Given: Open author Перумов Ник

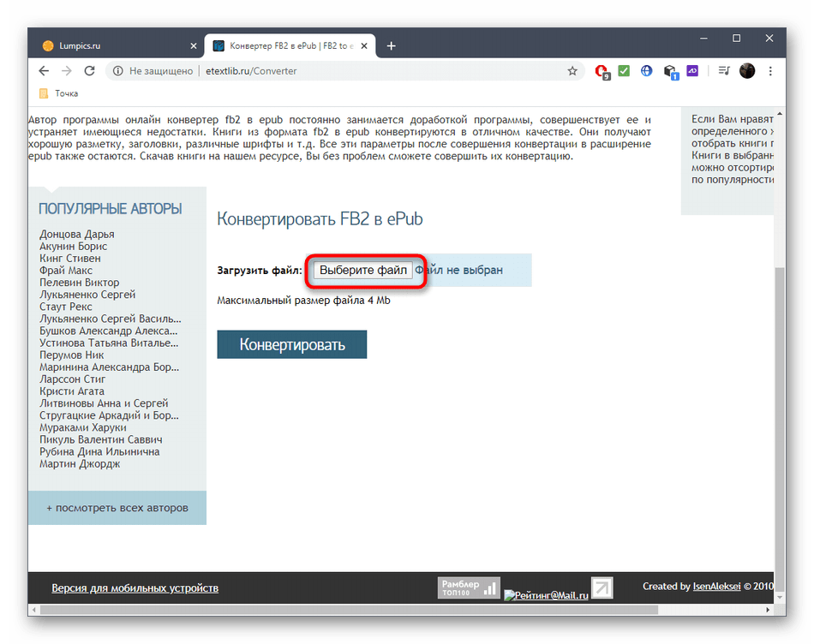Looking at the screenshot, I should click(x=72, y=355).
